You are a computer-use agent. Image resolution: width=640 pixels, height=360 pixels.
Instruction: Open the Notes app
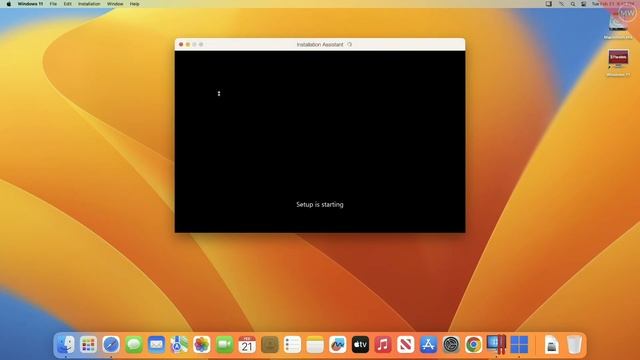click(x=315, y=345)
